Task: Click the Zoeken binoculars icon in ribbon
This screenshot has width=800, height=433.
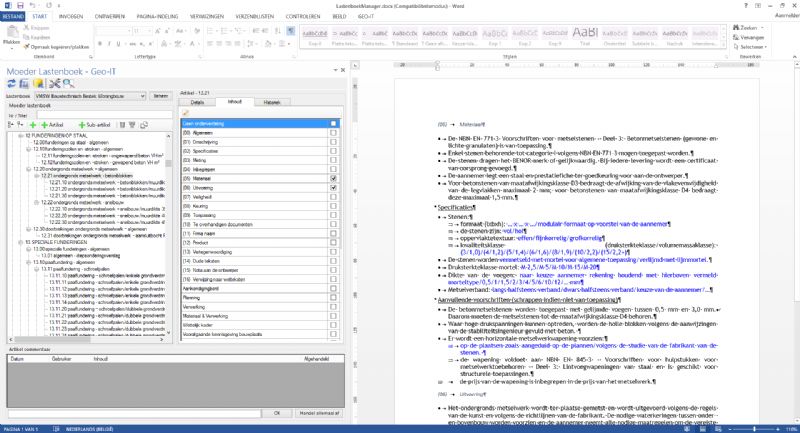Action: tap(738, 27)
